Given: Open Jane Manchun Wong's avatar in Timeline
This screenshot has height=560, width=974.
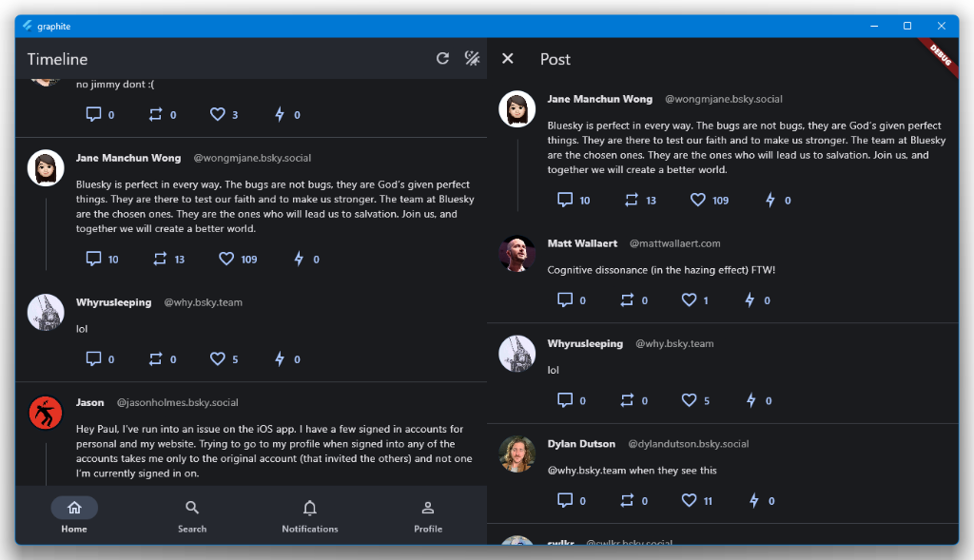Looking at the screenshot, I should (46, 167).
